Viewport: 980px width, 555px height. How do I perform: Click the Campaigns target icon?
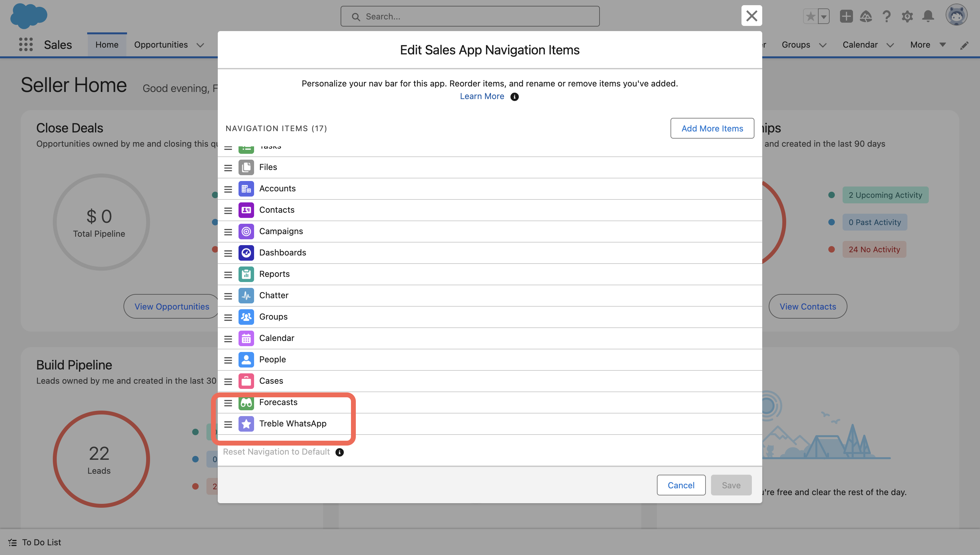point(246,232)
